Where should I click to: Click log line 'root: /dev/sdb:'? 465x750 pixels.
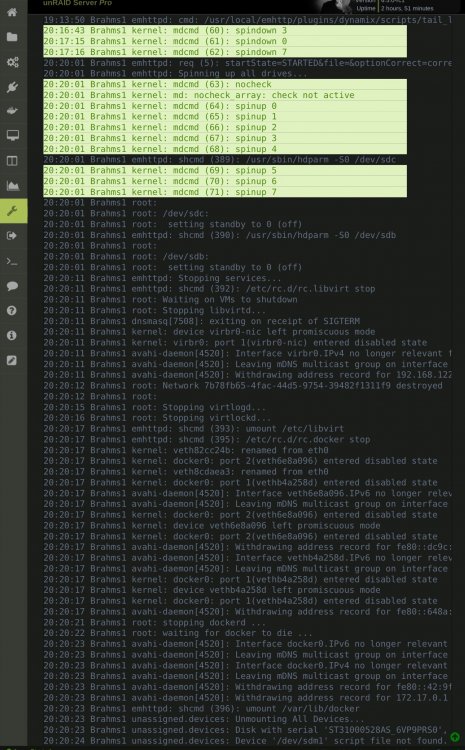coord(126,256)
